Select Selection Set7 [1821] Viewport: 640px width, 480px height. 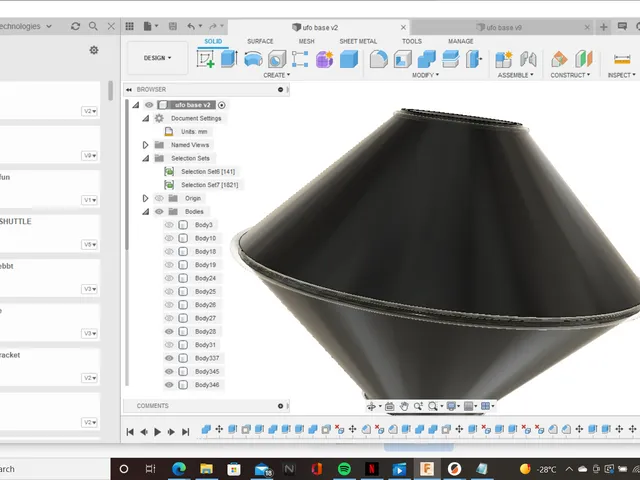tap(209, 185)
